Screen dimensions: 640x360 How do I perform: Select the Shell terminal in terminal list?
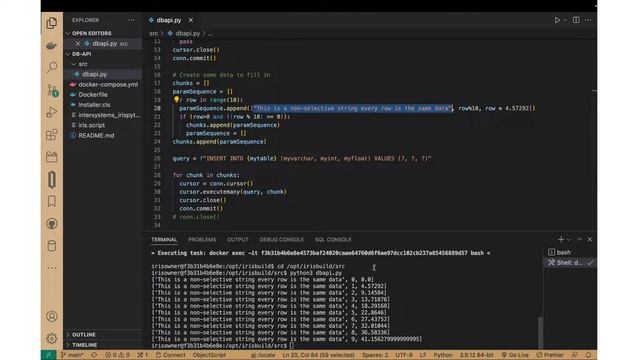569,262
